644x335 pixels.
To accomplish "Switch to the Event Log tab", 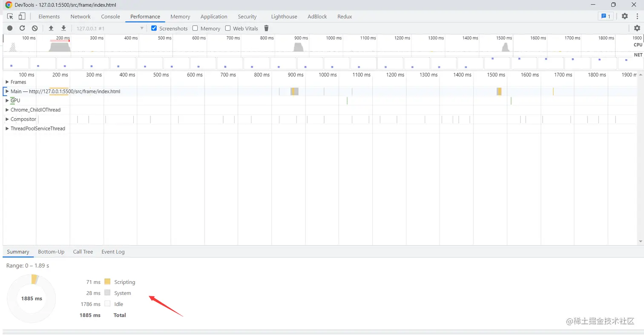I will click(113, 252).
